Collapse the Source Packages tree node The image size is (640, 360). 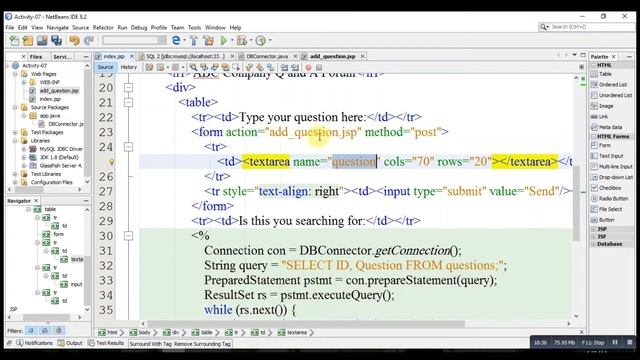15,107
